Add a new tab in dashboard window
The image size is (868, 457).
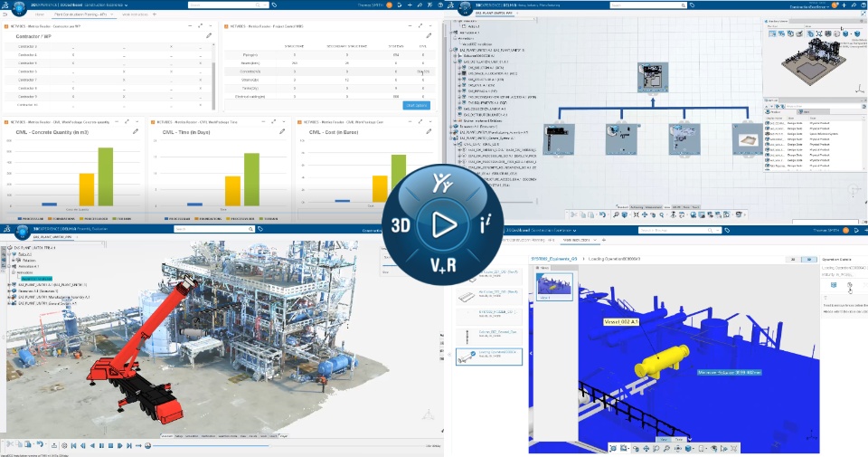(x=155, y=14)
